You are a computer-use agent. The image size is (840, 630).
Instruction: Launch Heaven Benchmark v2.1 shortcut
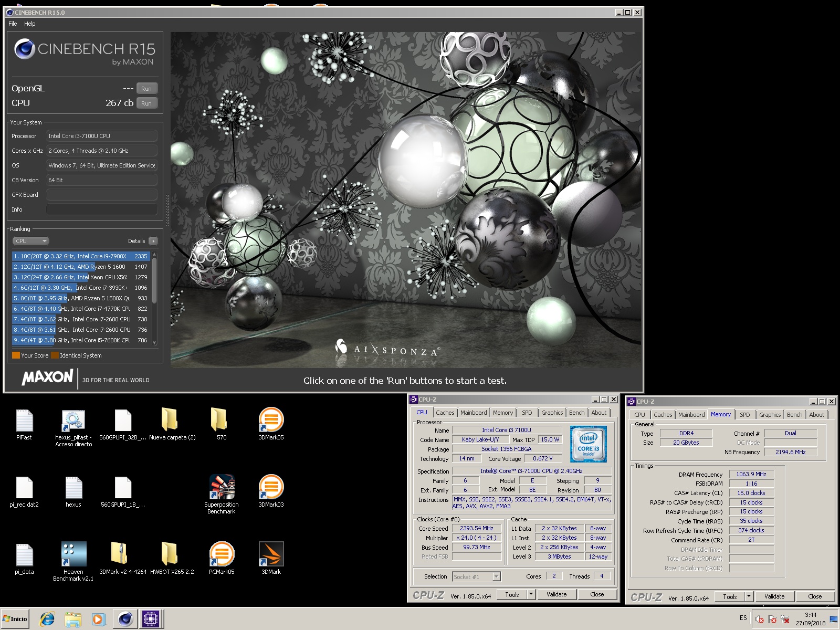coord(73,554)
